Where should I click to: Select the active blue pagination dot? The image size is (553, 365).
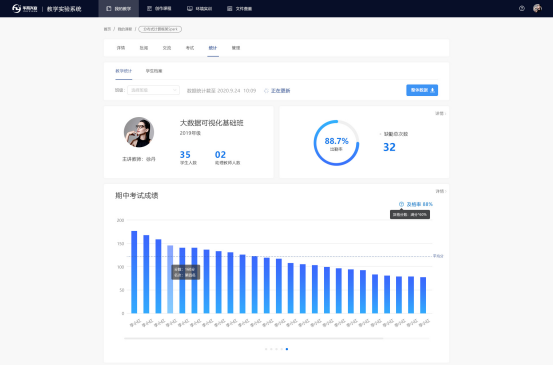[x=287, y=349]
